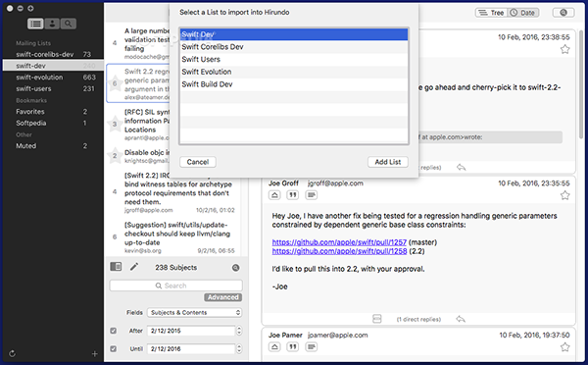This screenshot has width=588, height=365.
Task: Star Joe Groff's 23:35:55 message
Action: coord(564,195)
